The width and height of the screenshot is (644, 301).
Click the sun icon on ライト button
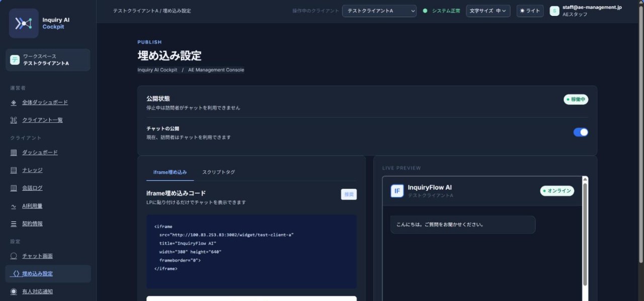522,11
